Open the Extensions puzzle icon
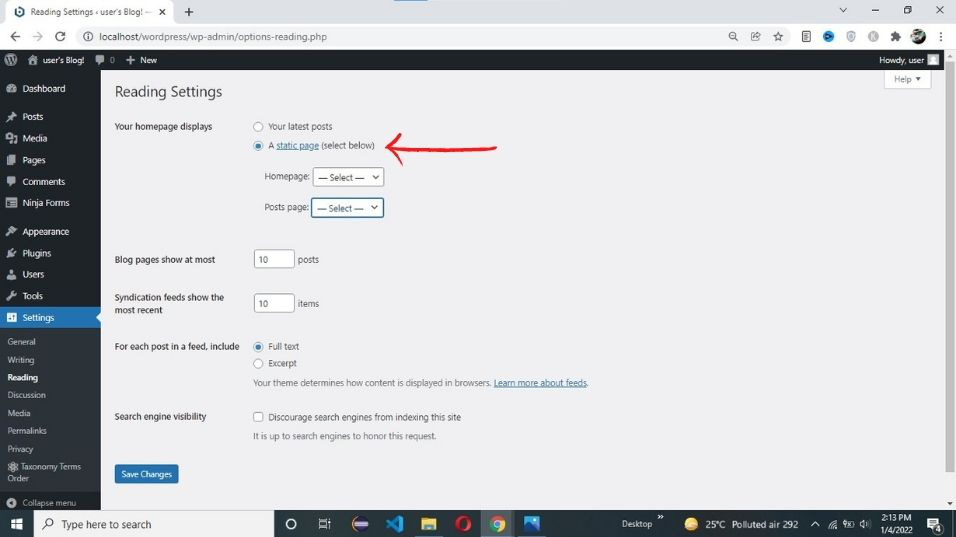Viewport: 956px width, 537px height. [895, 37]
